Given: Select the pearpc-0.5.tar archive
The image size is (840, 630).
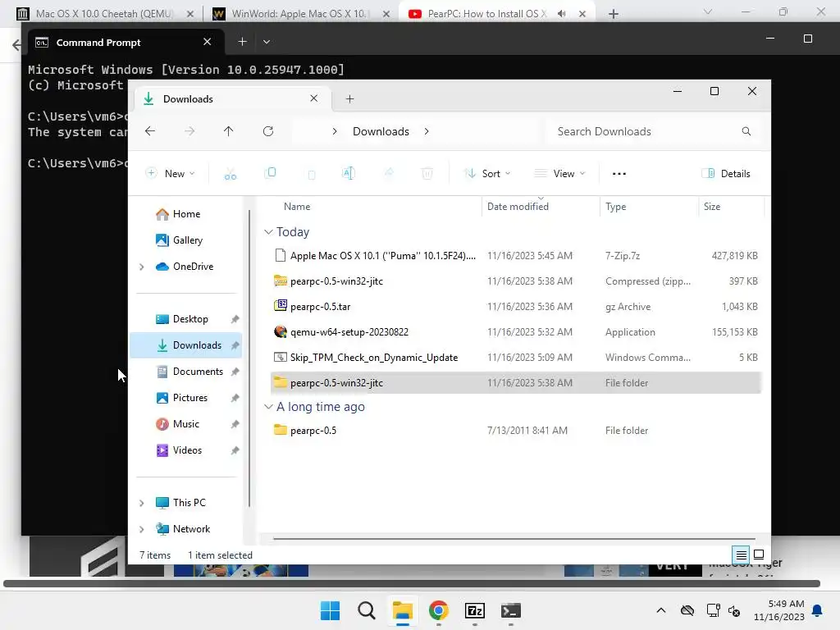Looking at the screenshot, I should 515,307.
